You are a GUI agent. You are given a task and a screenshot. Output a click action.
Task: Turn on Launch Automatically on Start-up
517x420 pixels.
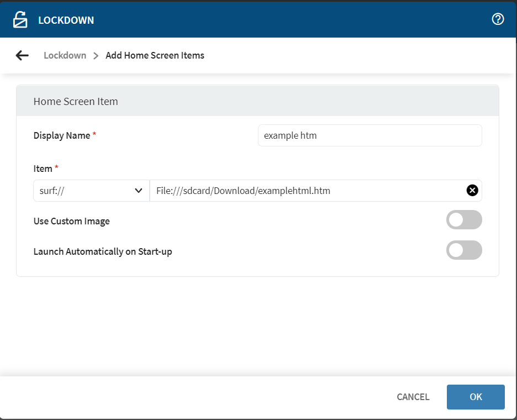[x=463, y=250]
